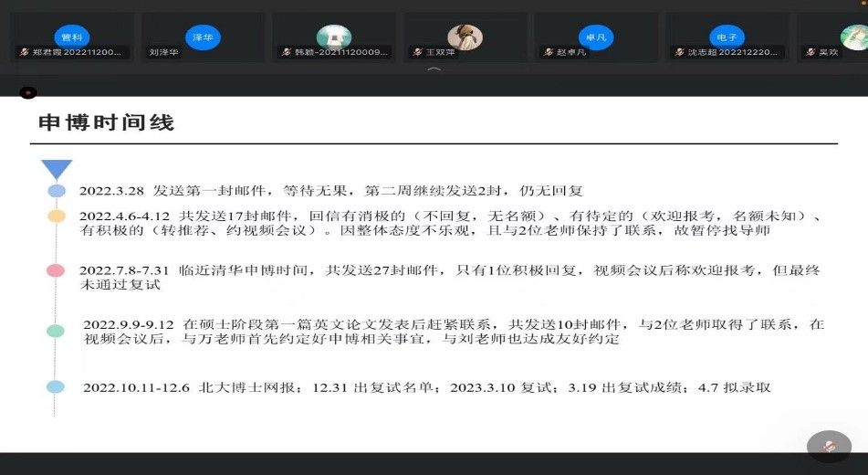Click the muted mic icon beside 郑君霞

click(22, 53)
